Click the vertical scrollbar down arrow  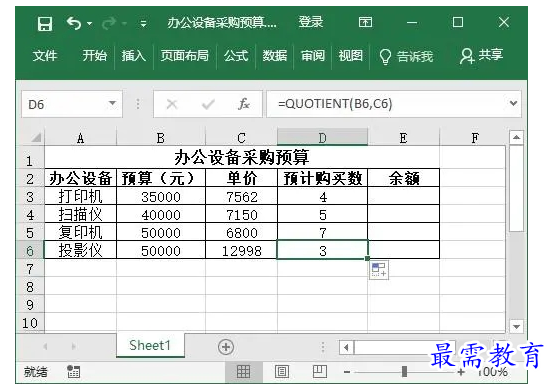point(516,326)
